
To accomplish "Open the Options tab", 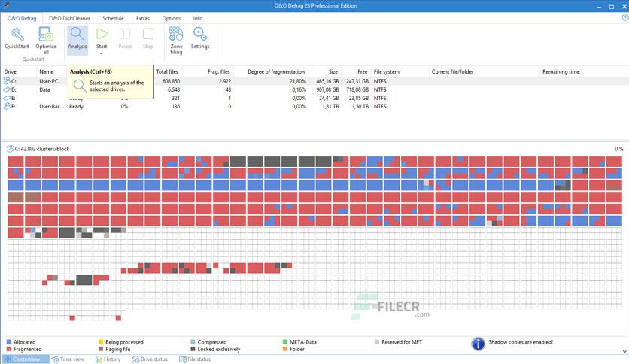I will pos(172,19).
